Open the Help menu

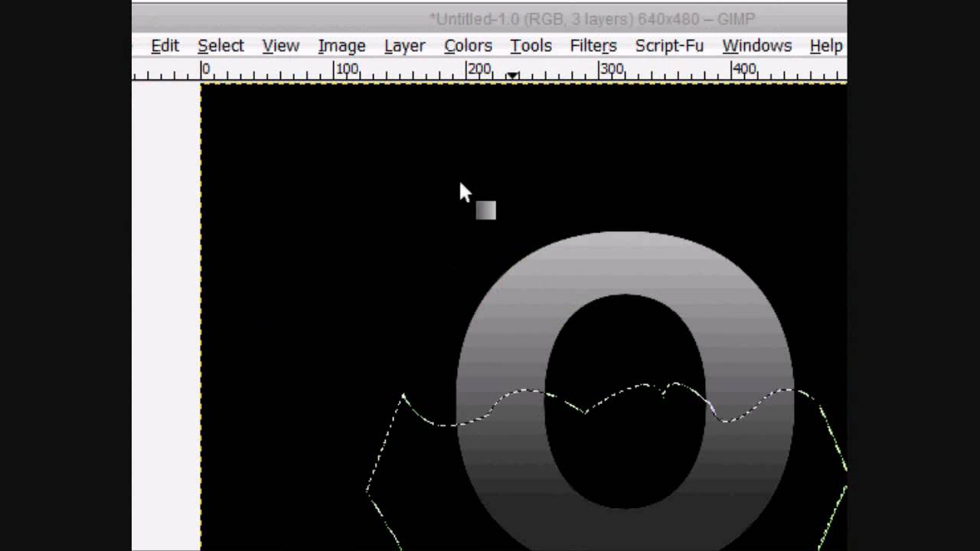pos(826,46)
